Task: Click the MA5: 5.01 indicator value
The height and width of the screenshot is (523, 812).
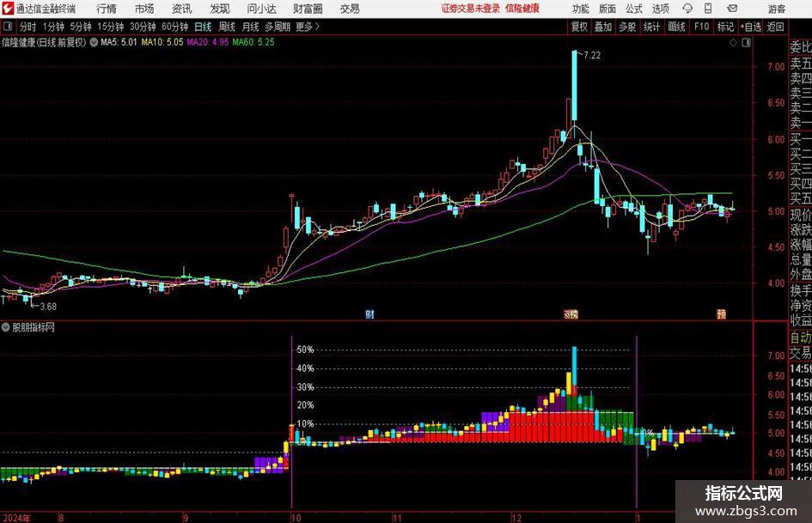Action: 119,42
